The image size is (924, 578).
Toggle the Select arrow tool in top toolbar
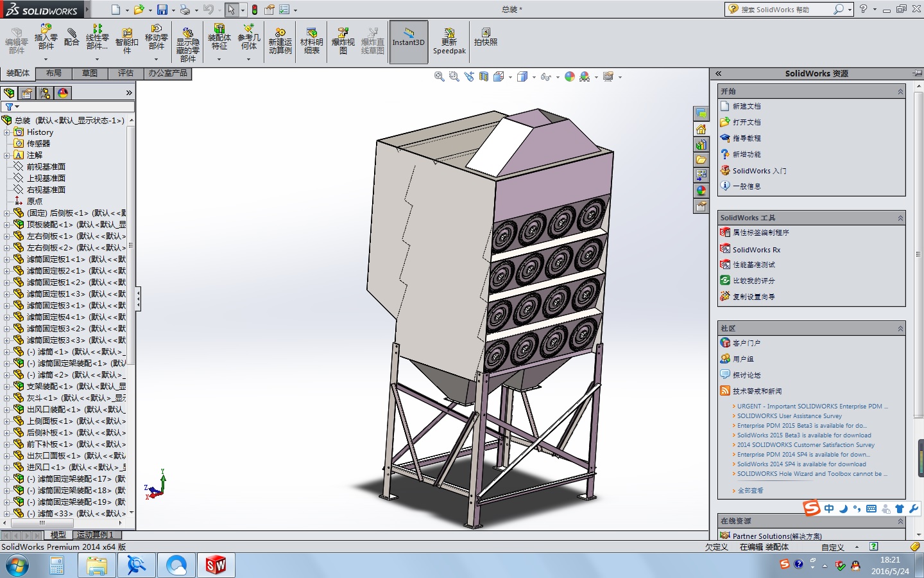coord(231,10)
